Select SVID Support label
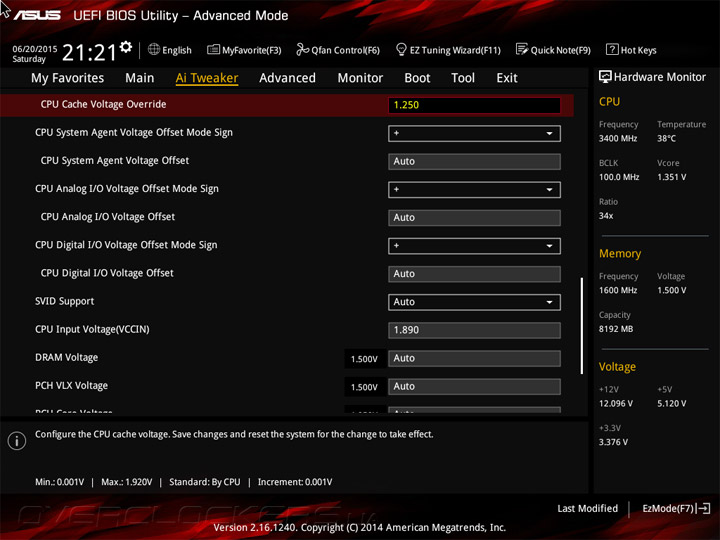The height and width of the screenshot is (540, 720). click(x=64, y=301)
